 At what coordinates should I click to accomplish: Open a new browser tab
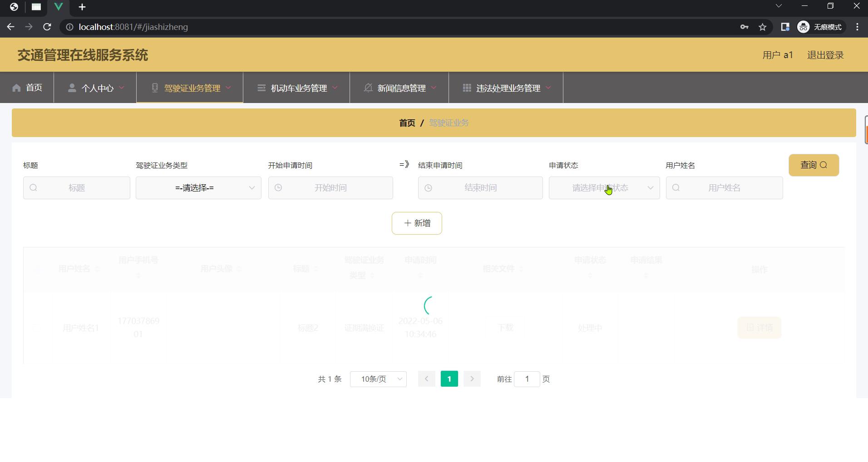click(x=82, y=7)
